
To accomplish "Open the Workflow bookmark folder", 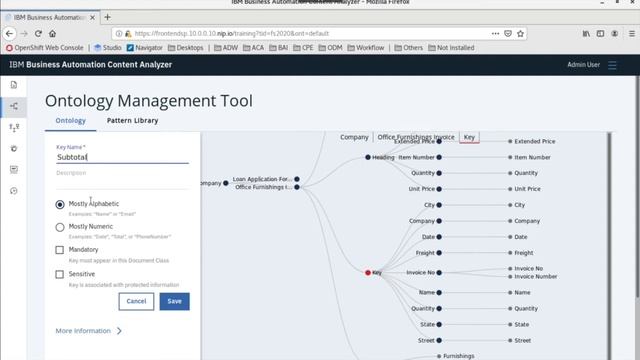I will tap(366, 48).
